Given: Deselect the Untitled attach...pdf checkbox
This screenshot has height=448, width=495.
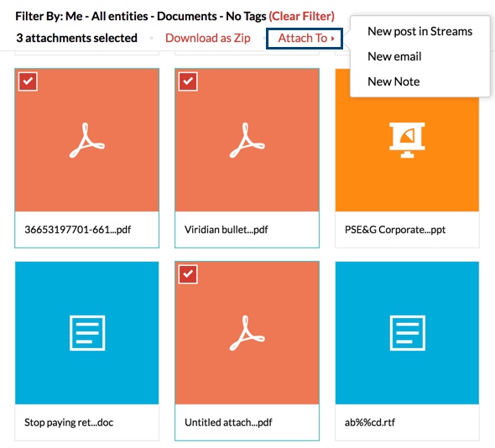Looking at the screenshot, I should click(x=188, y=274).
